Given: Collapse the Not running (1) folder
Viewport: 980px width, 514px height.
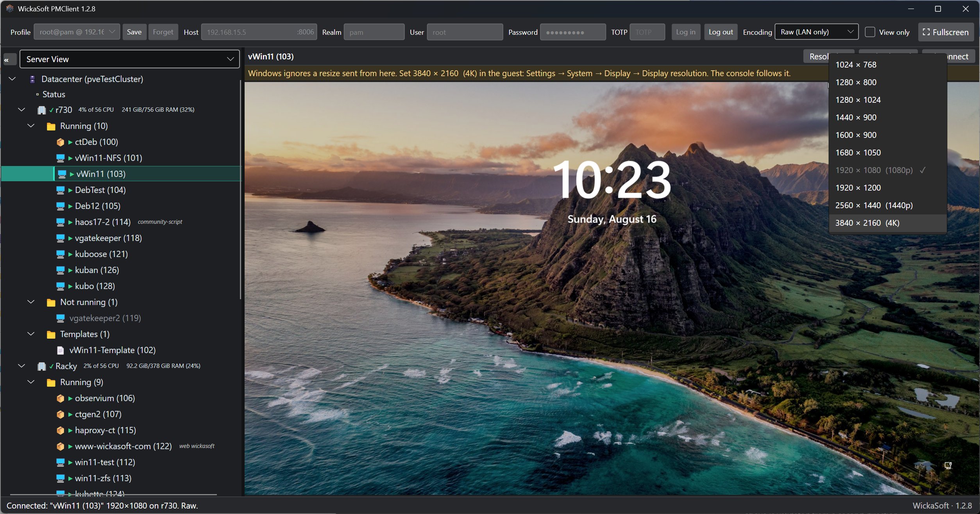Looking at the screenshot, I should pyautogui.click(x=31, y=302).
